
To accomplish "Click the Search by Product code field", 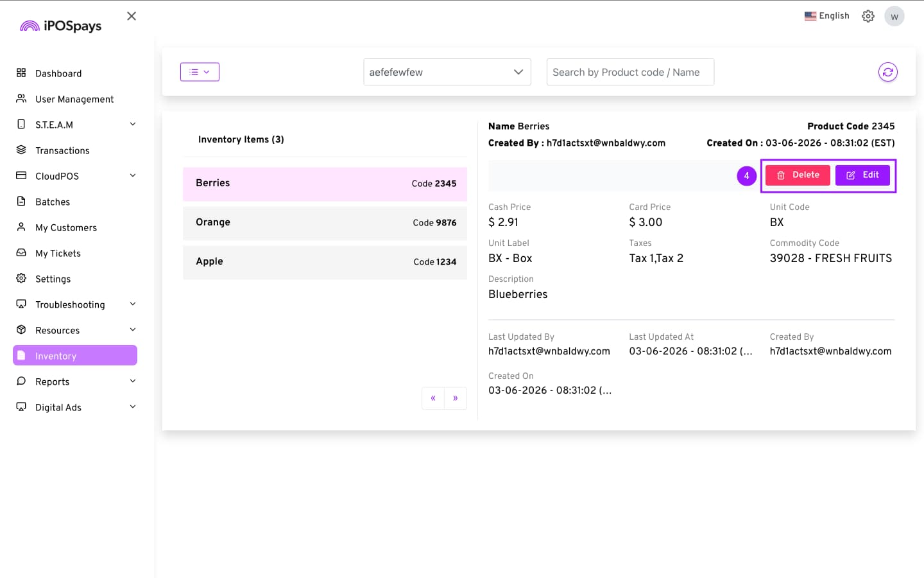I will pos(629,72).
